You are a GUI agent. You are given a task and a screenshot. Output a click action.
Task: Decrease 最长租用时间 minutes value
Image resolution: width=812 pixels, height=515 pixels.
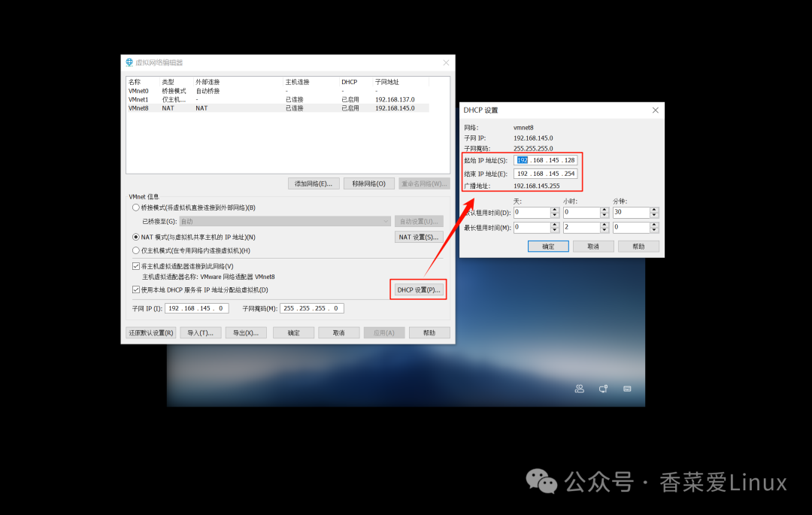pyautogui.click(x=654, y=230)
